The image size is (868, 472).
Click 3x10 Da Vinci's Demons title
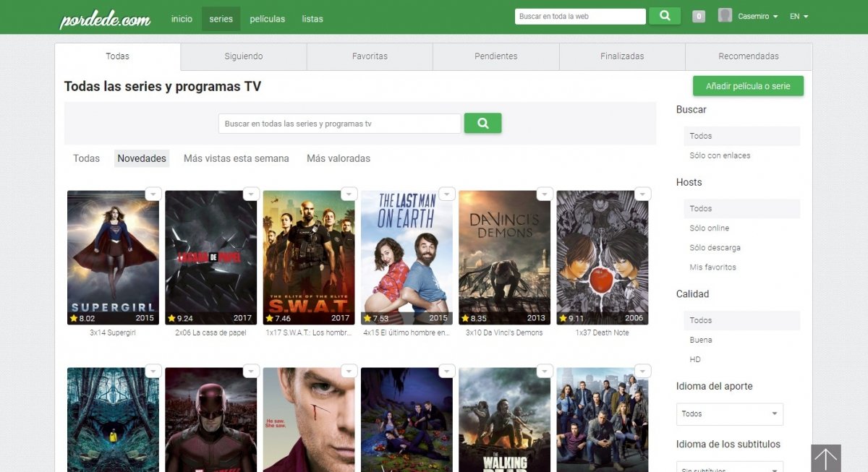tap(504, 333)
